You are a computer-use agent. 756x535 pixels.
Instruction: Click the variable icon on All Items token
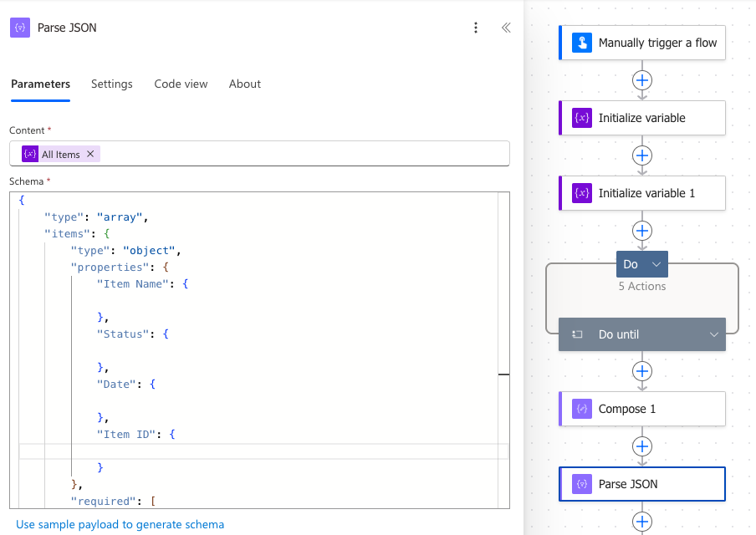(30, 154)
